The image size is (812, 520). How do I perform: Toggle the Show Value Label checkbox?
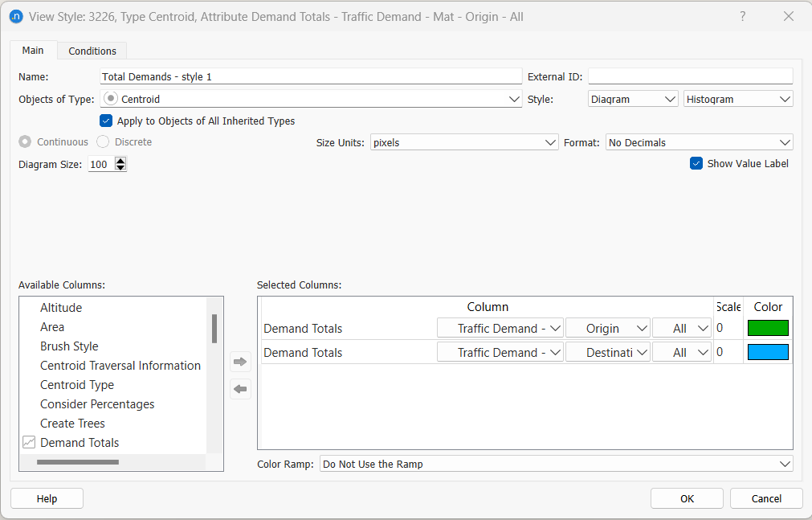coord(696,163)
